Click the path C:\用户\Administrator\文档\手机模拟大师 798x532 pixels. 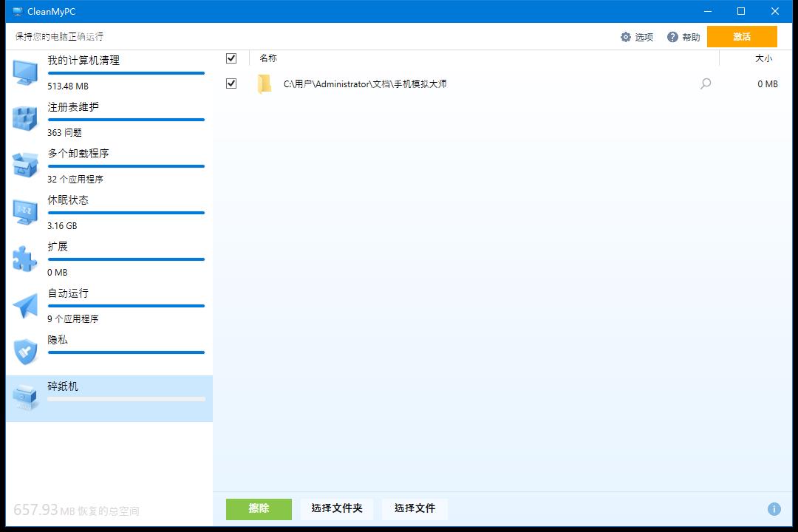[x=365, y=84]
